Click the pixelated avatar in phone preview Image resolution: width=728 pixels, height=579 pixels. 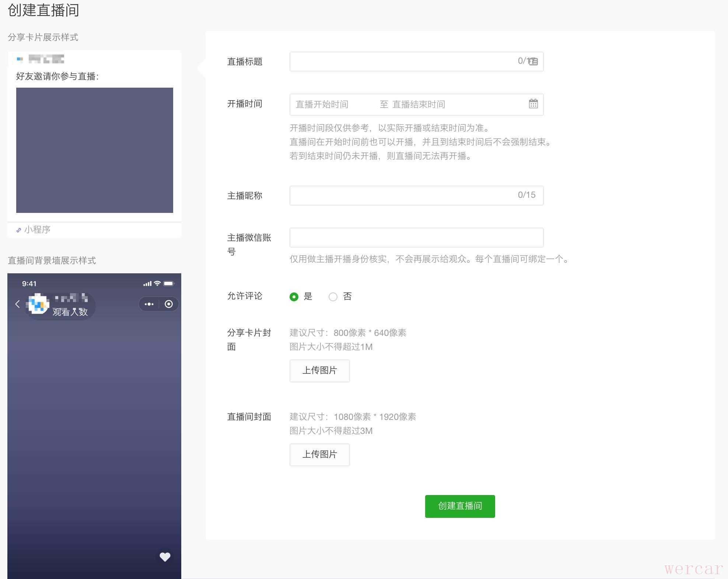(38, 304)
